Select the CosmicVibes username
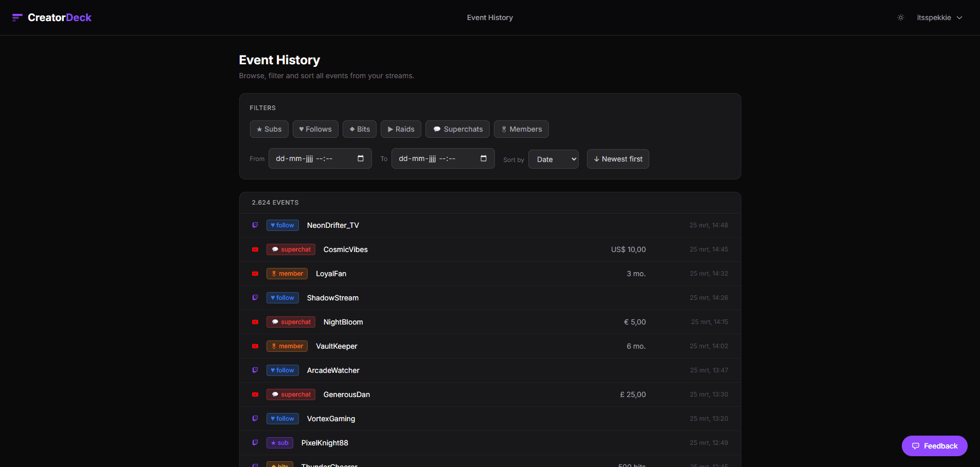980x467 pixels. click(x=346, y=249)
